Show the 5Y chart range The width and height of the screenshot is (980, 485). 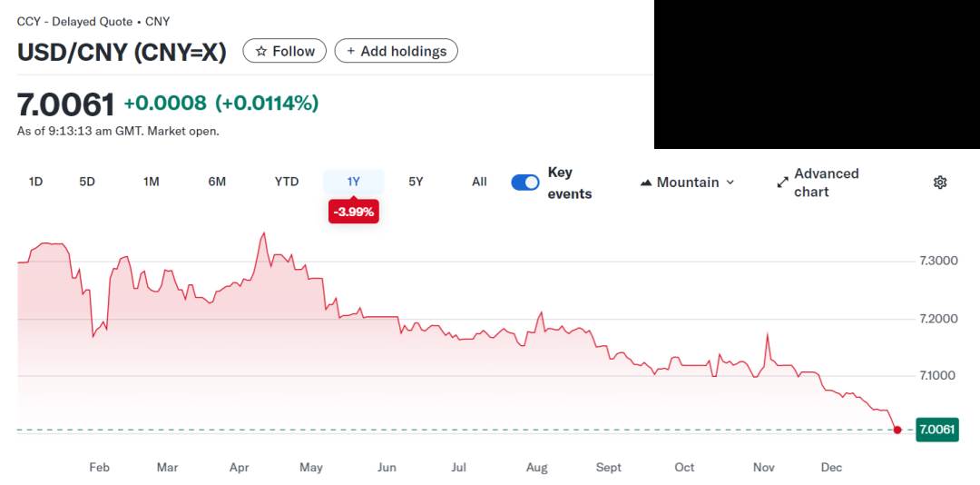pos(416,182)
